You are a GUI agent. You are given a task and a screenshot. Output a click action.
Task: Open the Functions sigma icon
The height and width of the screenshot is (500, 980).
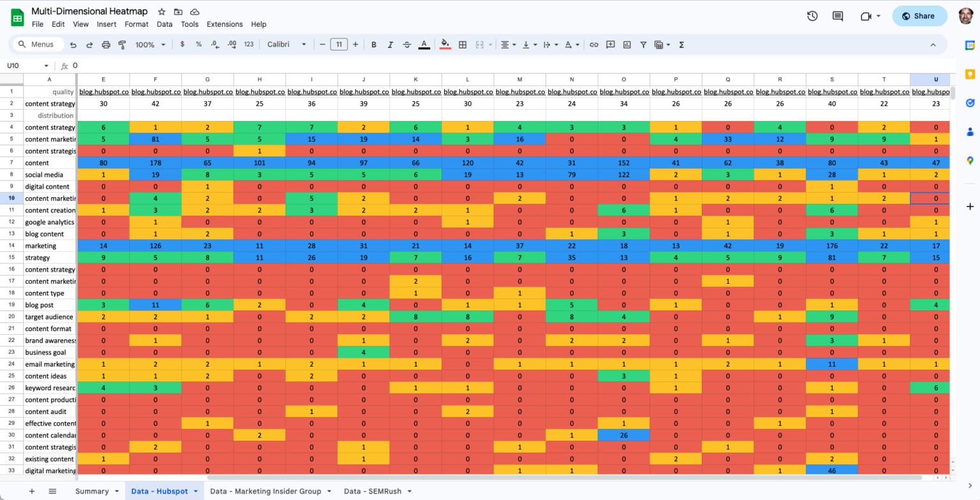[x=681, y=45]
